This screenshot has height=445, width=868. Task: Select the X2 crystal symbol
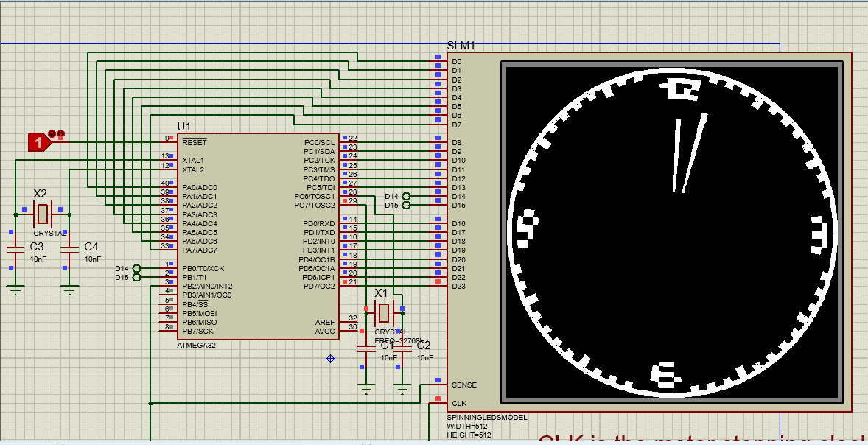pos(42,214)
